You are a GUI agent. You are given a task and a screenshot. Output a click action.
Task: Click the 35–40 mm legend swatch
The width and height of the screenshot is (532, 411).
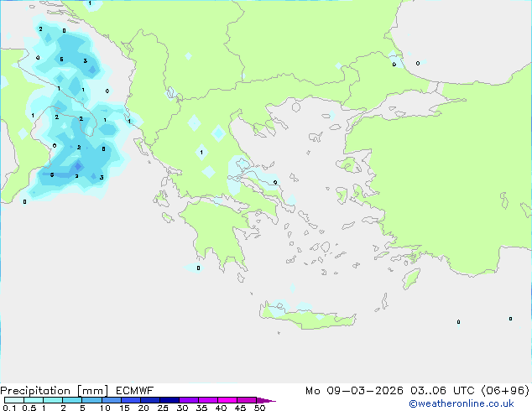[x=207, y=400]
